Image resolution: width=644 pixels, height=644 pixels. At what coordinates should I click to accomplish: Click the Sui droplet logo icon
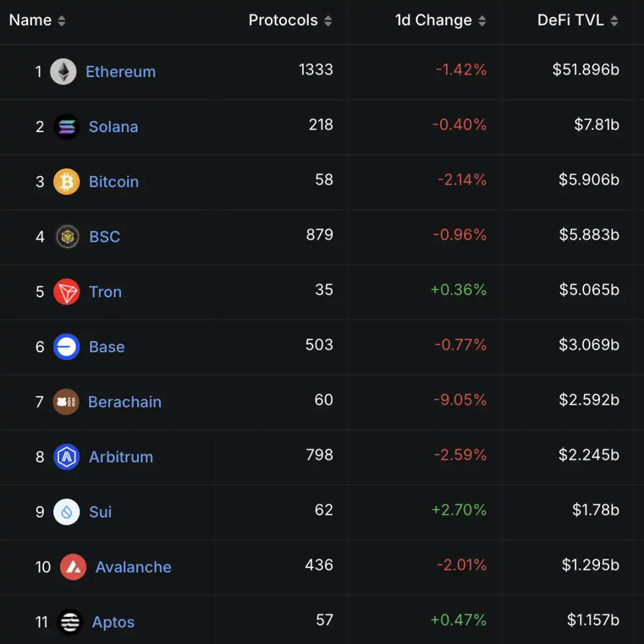click(x=66, y=512)
